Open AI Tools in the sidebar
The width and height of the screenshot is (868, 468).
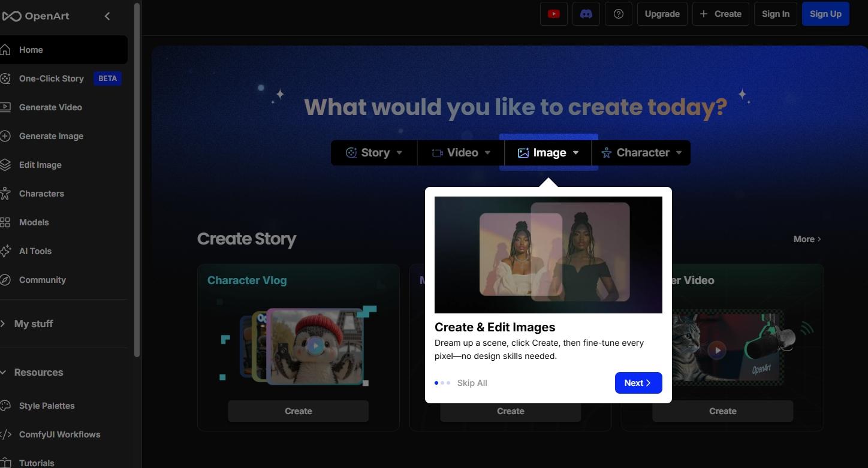[x=35, y=251]
